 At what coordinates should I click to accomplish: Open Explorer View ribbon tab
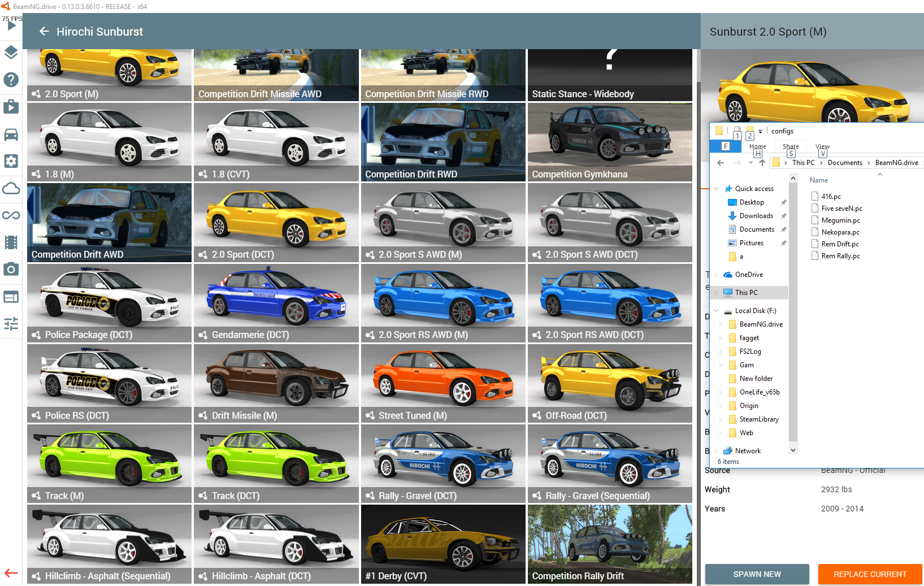pos(822,146)
